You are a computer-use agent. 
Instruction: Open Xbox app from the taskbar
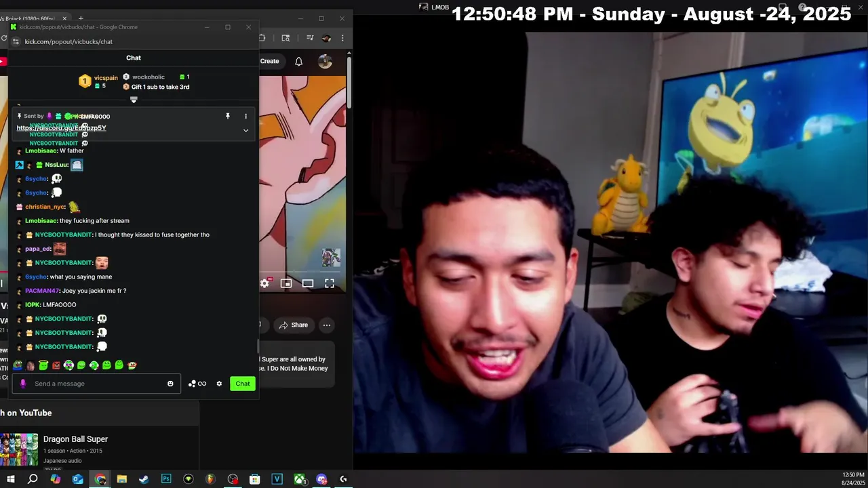(299, 479)
